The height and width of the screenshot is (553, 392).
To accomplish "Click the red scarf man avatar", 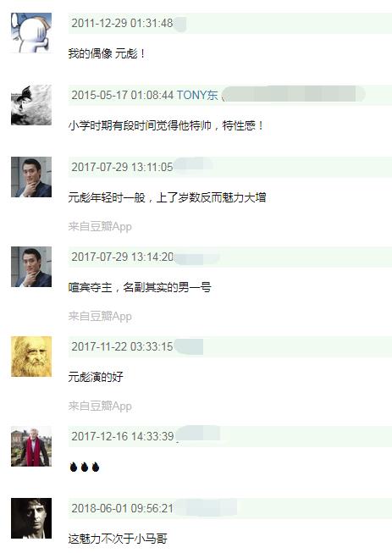I will pos(31,446).
